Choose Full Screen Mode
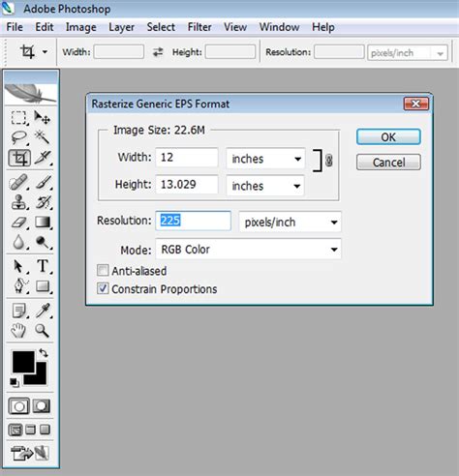Screen dimensions: 459x476 click(x=45, y=430)
